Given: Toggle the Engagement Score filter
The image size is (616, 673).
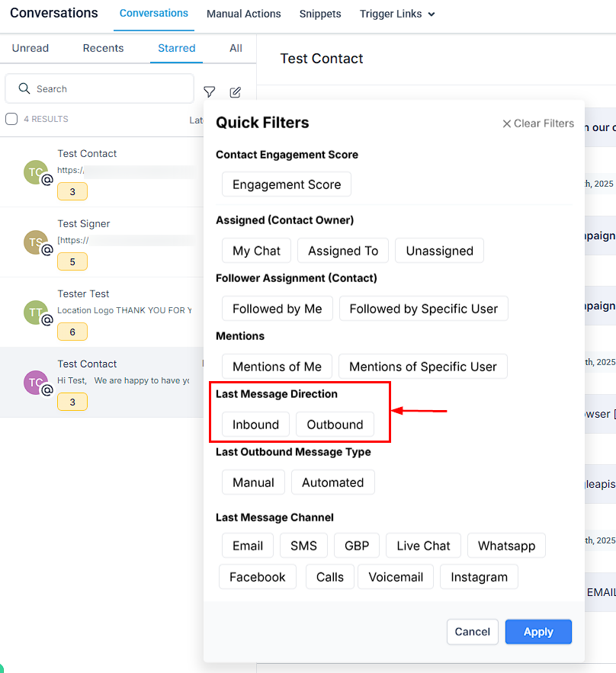Looking at the screenshot, I should tap(287, 184).
